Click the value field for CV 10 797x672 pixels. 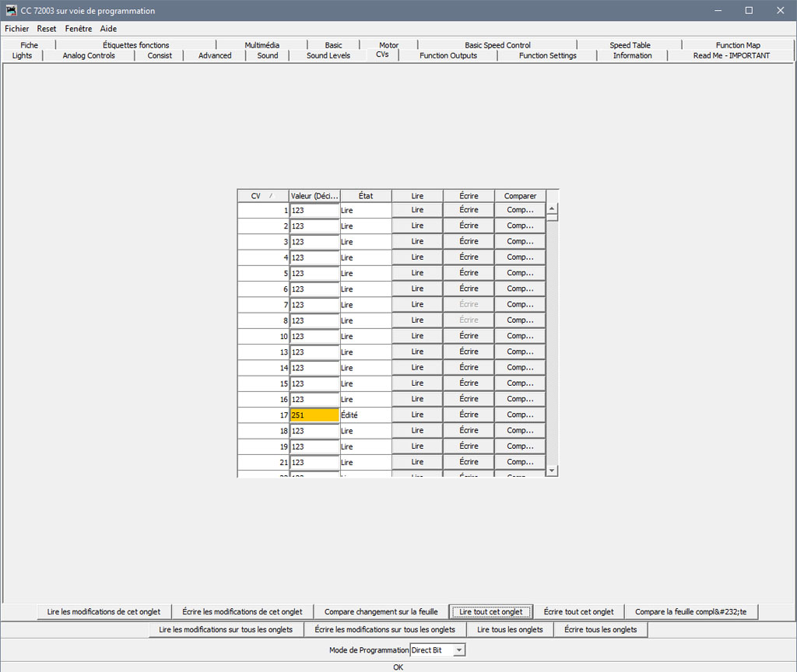click(314, 336)
